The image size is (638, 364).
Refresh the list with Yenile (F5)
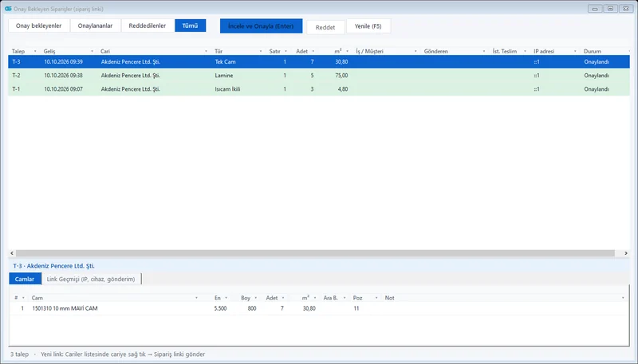pyautogui.click(x=368, y=26)
